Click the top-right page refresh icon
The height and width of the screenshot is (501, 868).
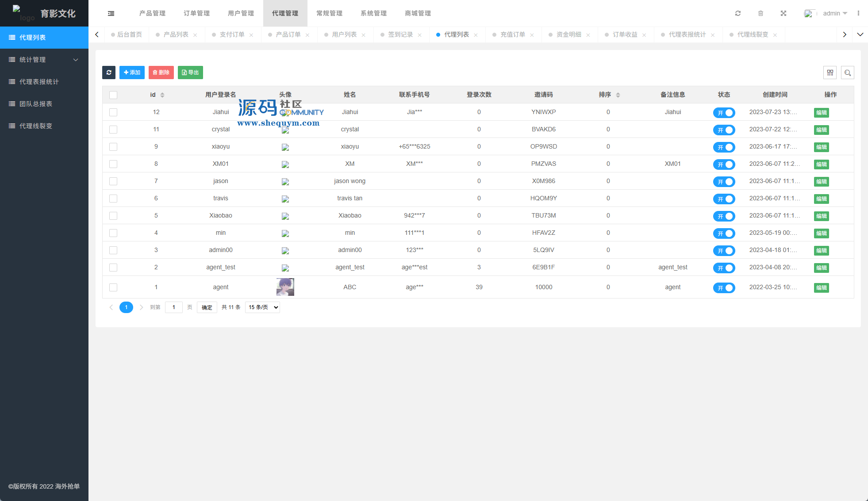[x=738, y=13]
